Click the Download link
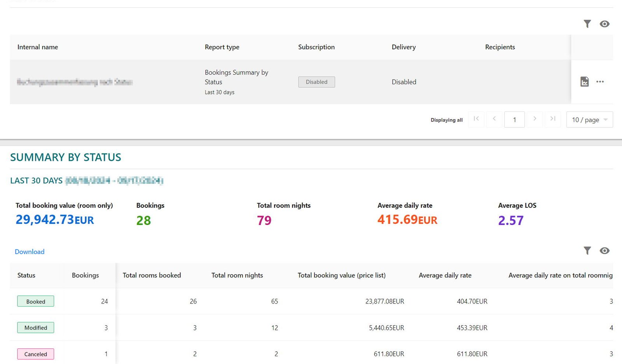 click(x=30, y=252)
